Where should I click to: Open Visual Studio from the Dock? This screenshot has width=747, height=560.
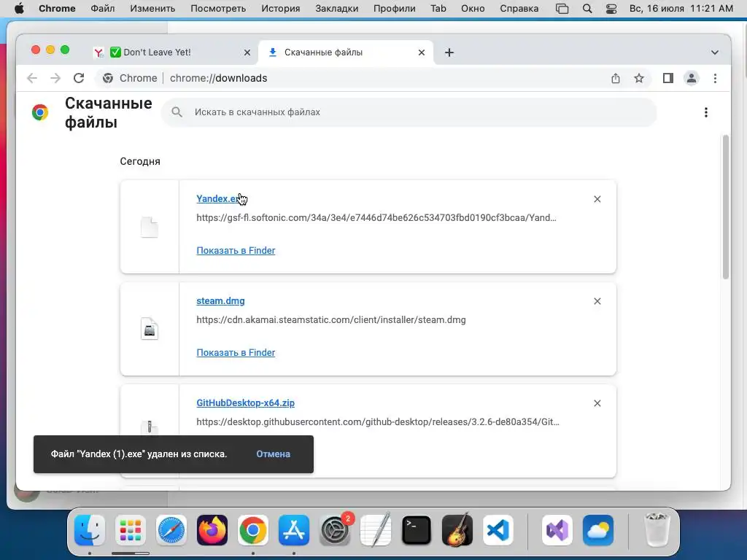point(557,530)
